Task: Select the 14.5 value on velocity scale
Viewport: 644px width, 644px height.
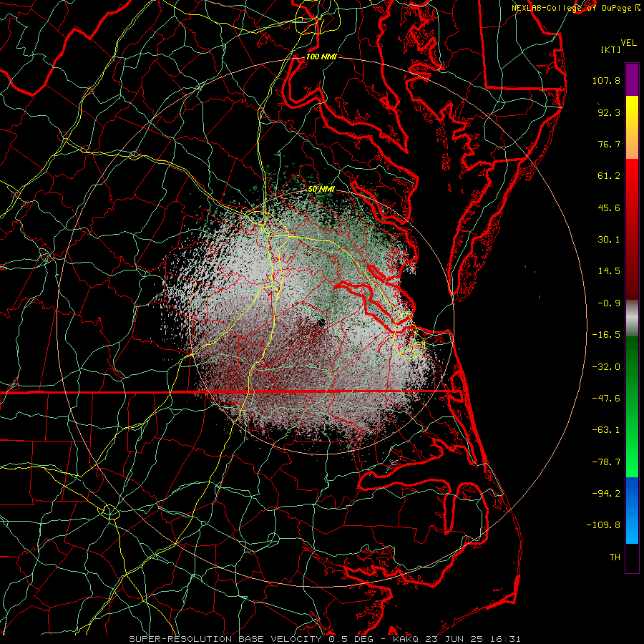Action: click(609, 271)
